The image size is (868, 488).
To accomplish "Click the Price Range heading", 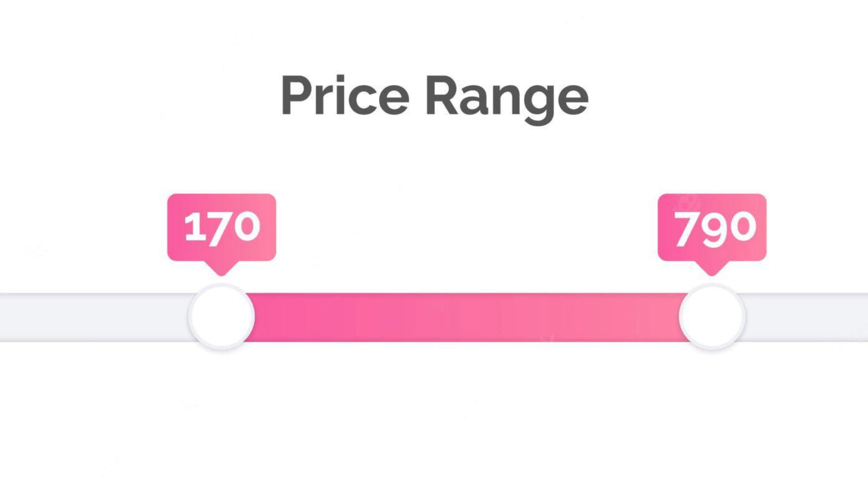I will tap(434, 98).
